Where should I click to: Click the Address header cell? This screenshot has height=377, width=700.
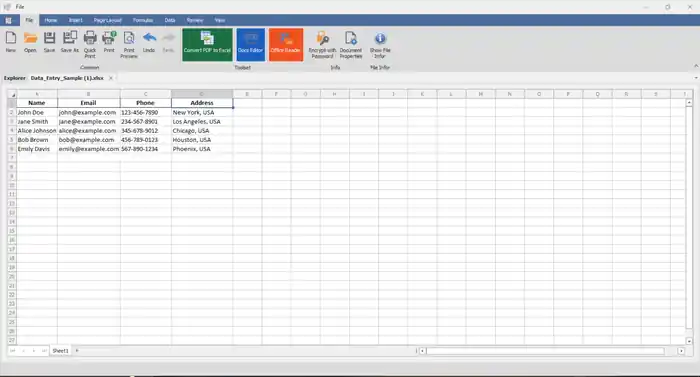pyautogui.click(x=202, y=103)
